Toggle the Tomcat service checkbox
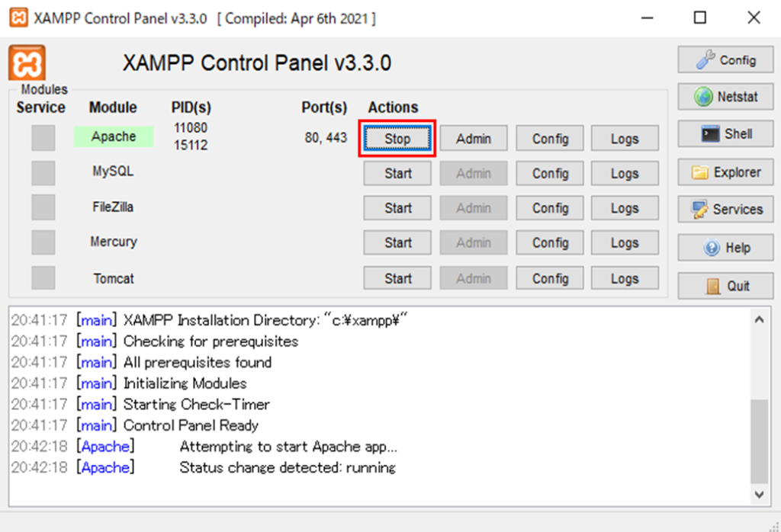 pos(43,278)
